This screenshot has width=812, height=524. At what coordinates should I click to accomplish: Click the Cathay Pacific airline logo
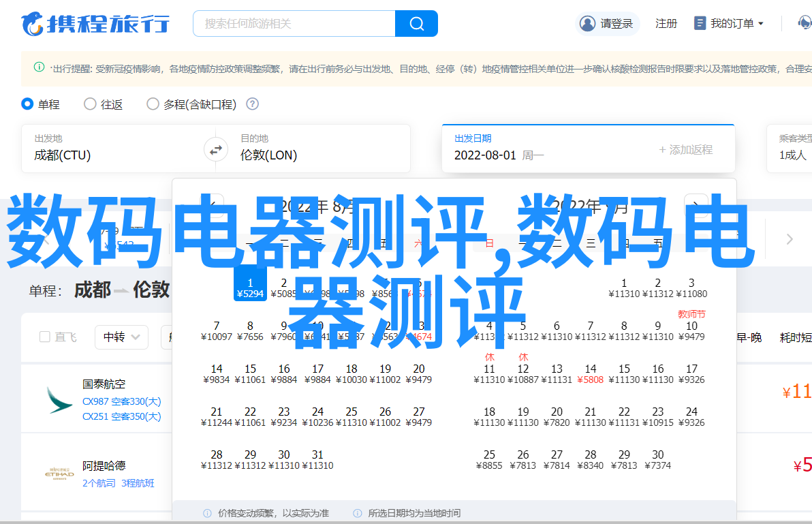pos(59,401)
